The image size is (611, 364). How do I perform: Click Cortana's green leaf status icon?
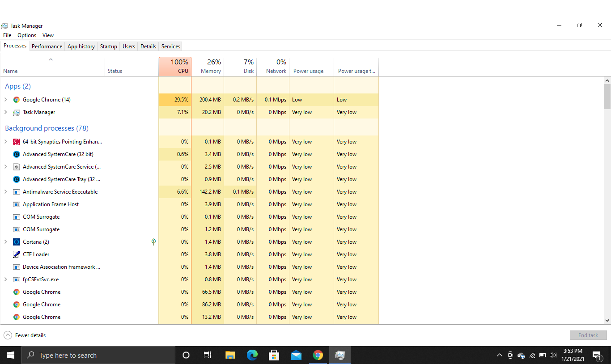(153, 242)
